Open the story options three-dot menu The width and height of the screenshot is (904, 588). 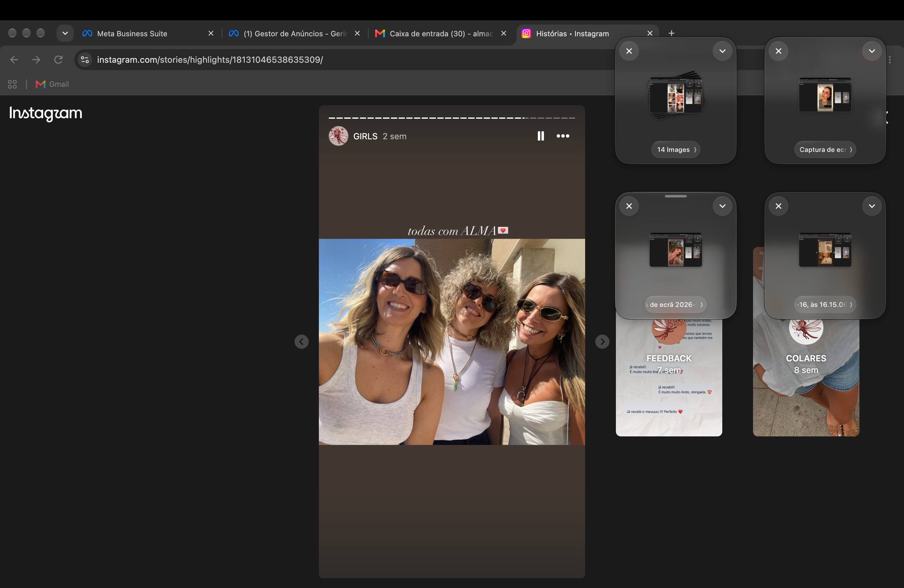[562, 136]
